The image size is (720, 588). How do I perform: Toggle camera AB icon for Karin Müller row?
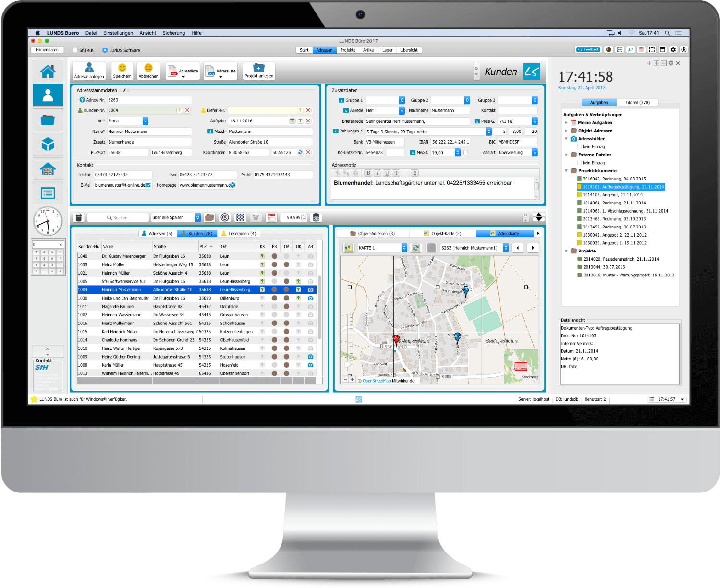click(x=310, y=365)
